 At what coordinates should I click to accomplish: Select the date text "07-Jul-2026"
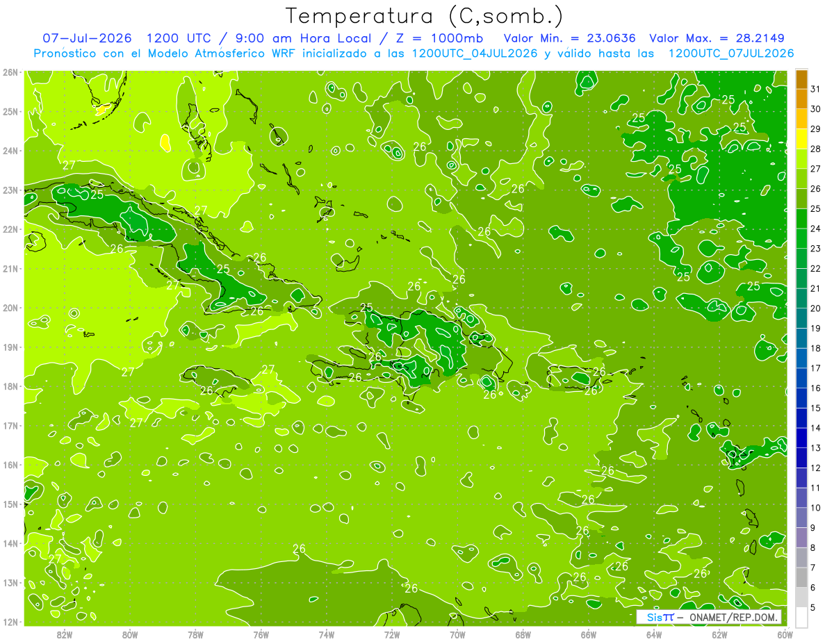click(x=88, y=38)
